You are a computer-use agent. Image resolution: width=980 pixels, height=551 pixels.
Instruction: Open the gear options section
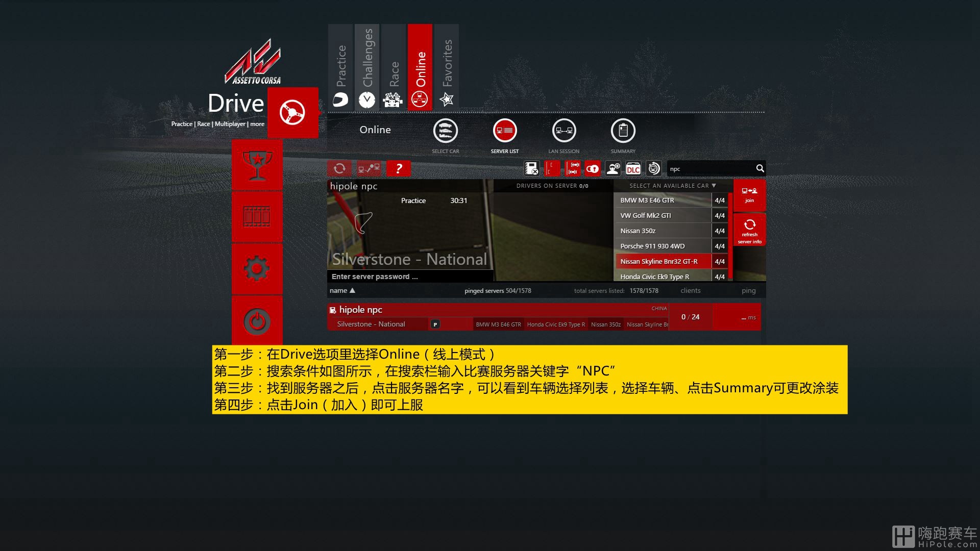(257, 268)
